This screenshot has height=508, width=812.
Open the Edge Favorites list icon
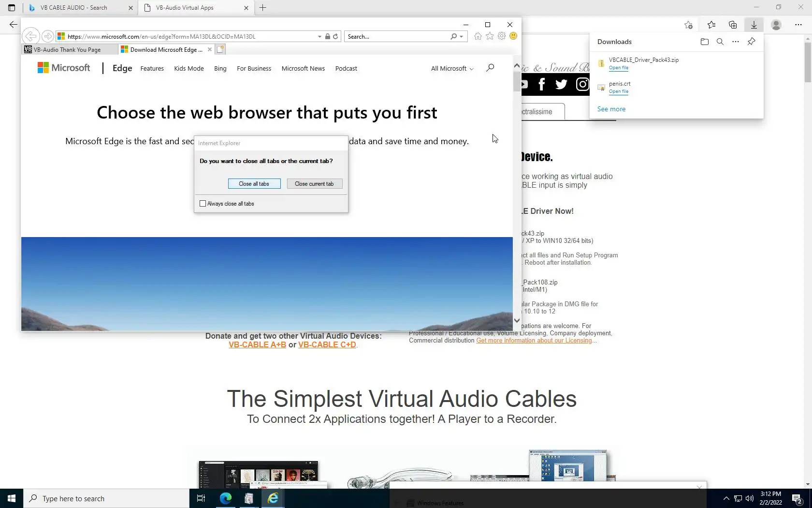711,25
